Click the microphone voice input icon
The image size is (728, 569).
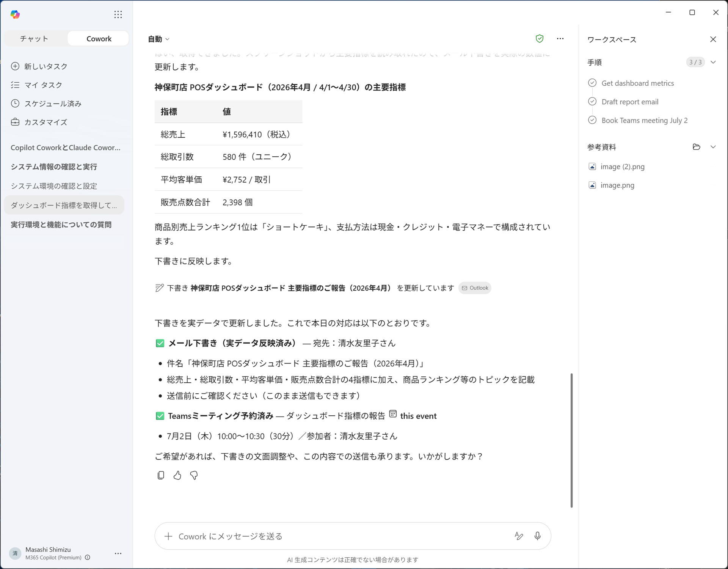[537, 536]
